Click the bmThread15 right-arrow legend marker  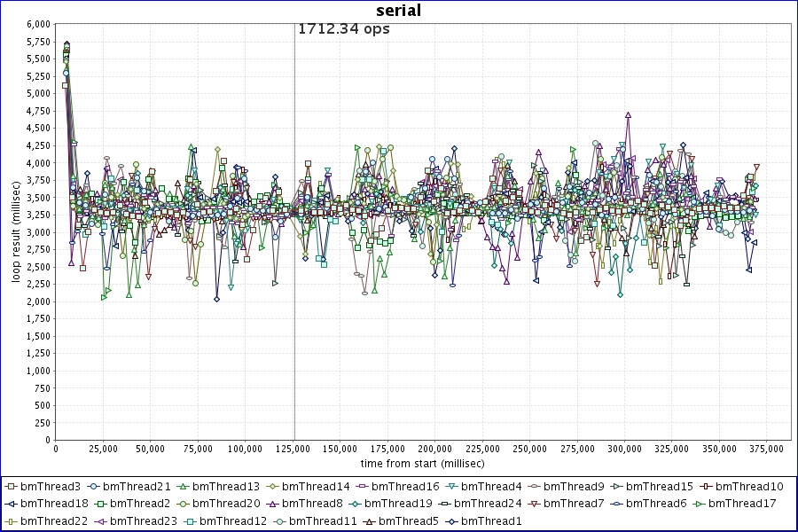point(616,486)
